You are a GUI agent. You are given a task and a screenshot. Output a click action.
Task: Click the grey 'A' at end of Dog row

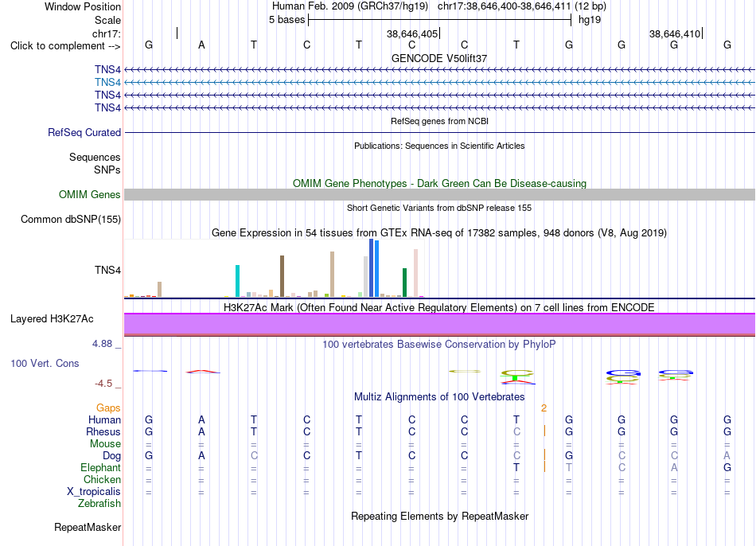tap(727, 456)
